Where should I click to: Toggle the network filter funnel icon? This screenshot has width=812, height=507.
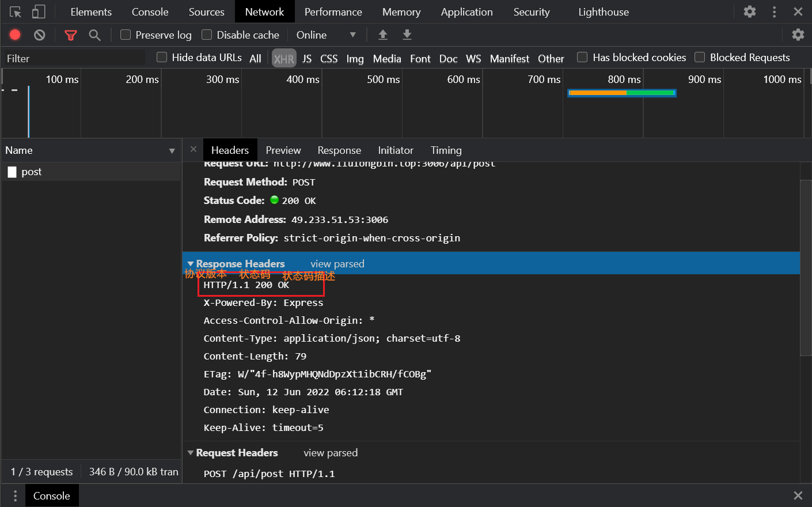click(71, 35)
